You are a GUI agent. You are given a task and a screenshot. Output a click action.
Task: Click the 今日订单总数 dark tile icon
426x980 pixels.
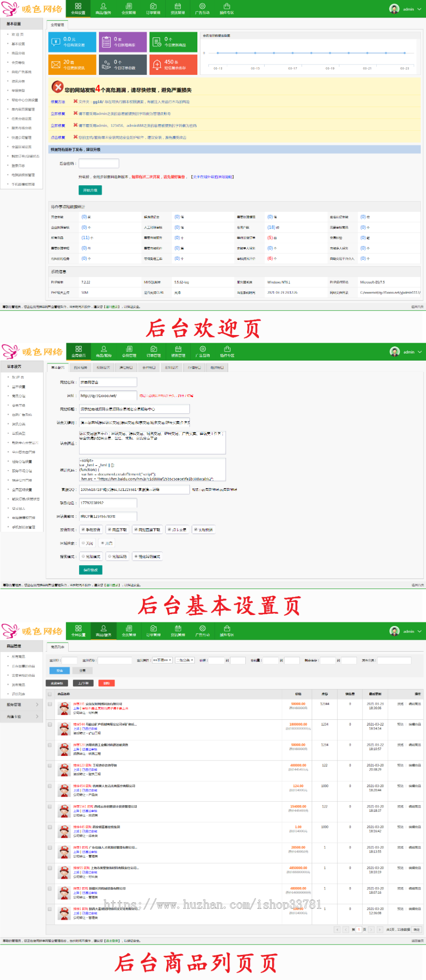pos(106,65)
